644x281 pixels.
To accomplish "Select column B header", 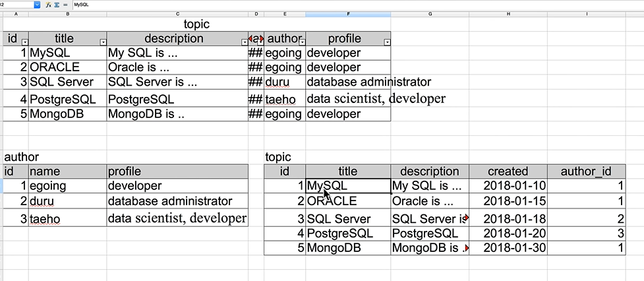I will (x=67, y=14).
